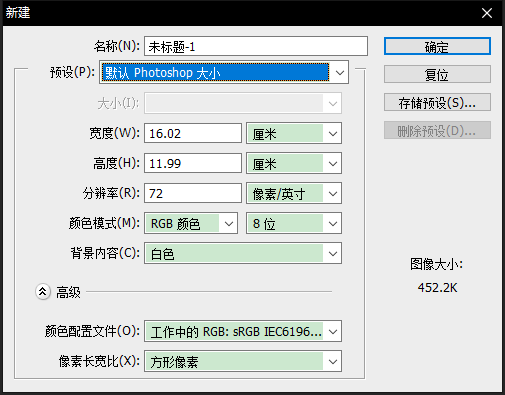Click the 背景内容(C): label
This screenshot has height=395, width=505.
pyautogui.click(x=105, y=253)
